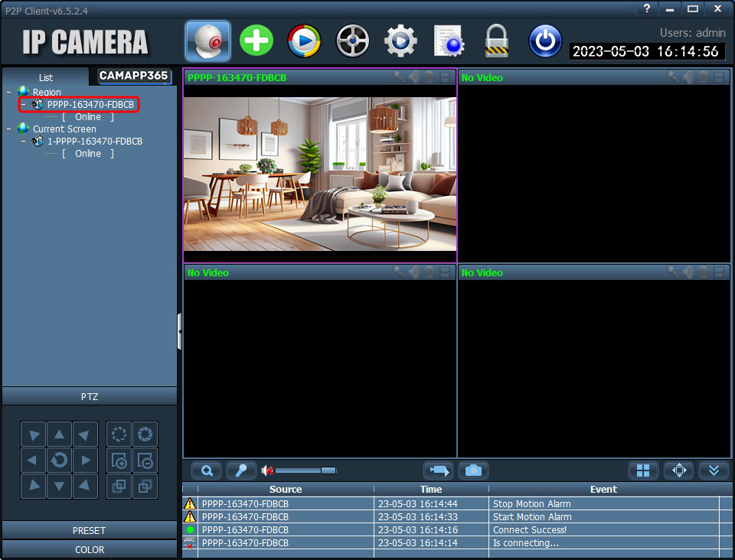Click the Source column header
Screen dimensions: 735x560
286,490
